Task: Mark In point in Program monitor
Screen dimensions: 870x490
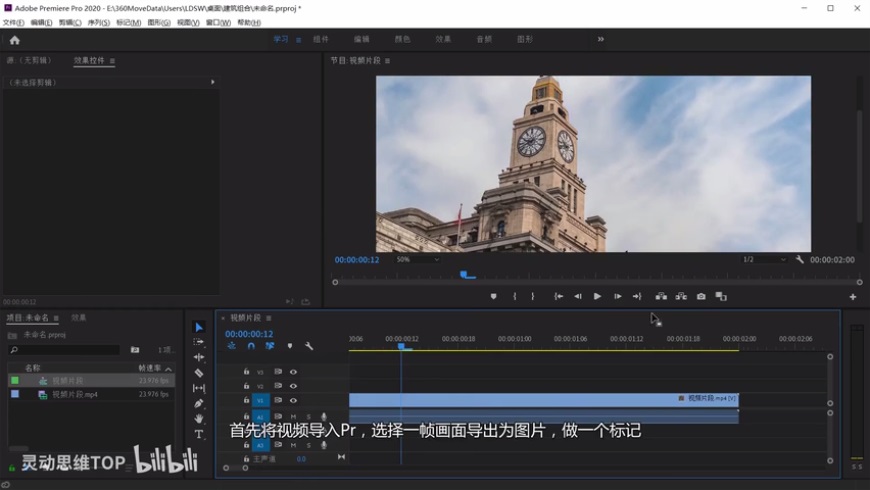Action: (514, 296)
